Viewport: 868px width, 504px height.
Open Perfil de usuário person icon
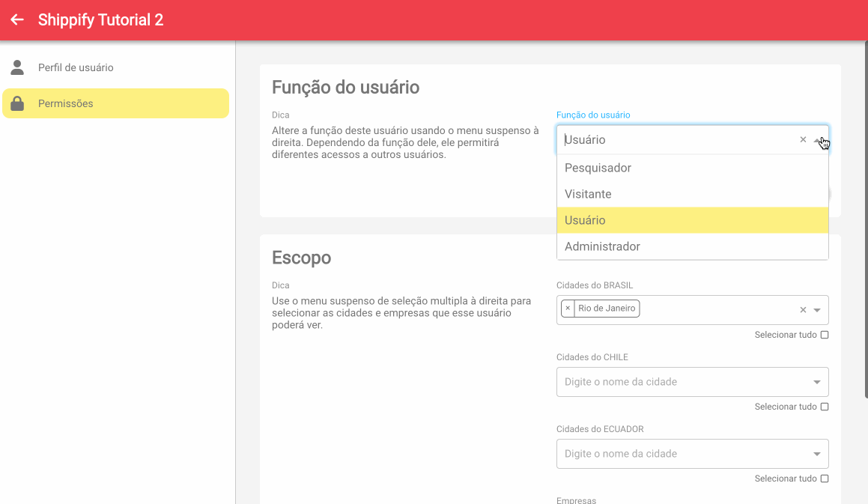coord(17,67)
